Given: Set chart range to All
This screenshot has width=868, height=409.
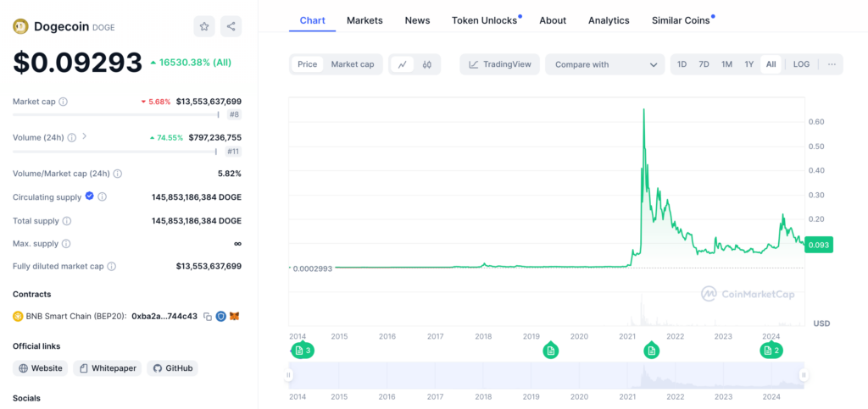Looking at the screenshot, I should 771,64.
